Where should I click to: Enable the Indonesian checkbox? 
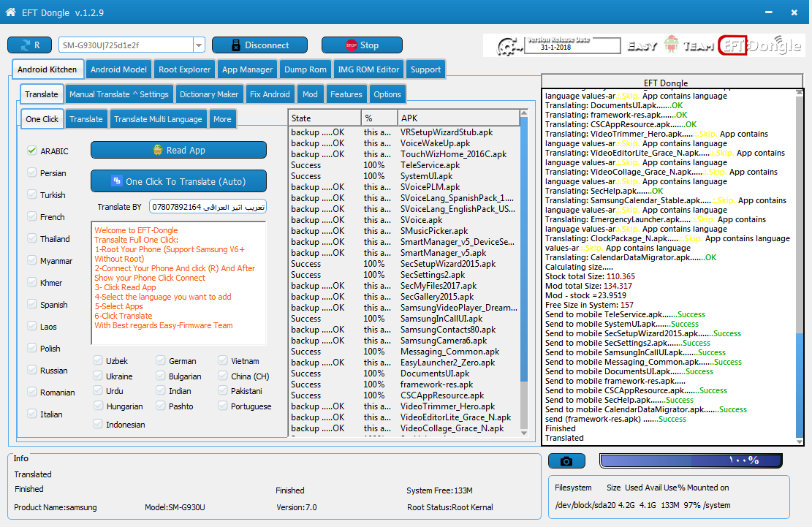[x=98, y=424]
